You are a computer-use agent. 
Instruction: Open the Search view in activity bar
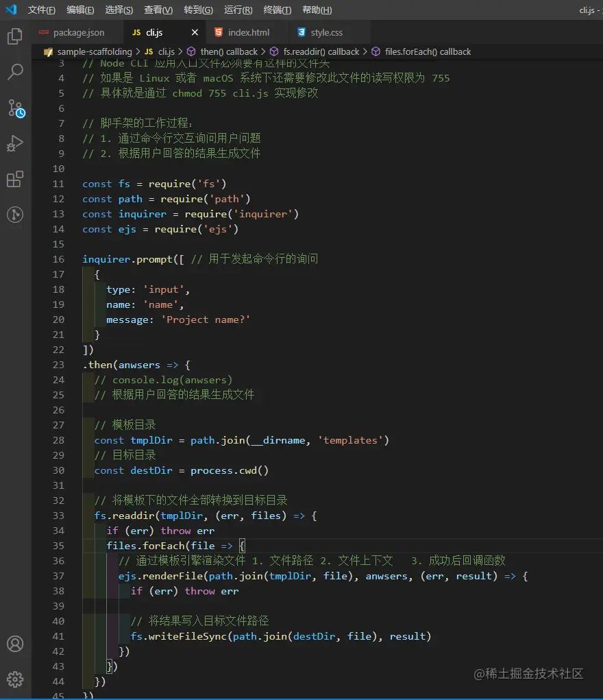coord(14,71)
